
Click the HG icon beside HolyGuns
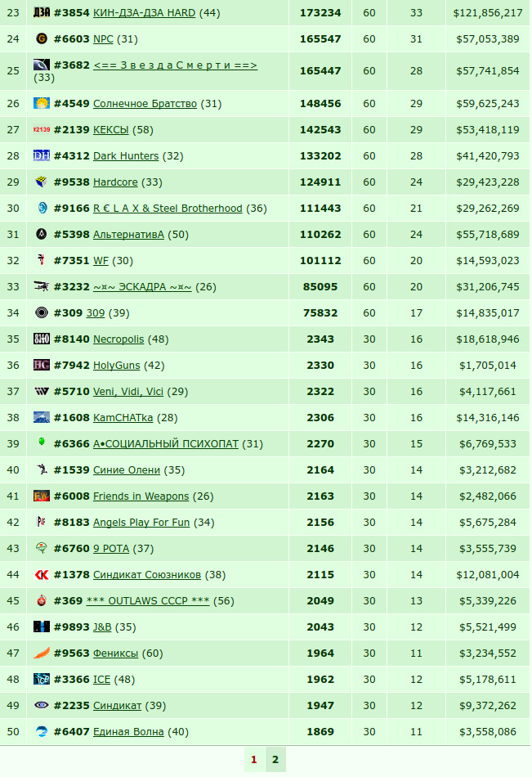42,366
